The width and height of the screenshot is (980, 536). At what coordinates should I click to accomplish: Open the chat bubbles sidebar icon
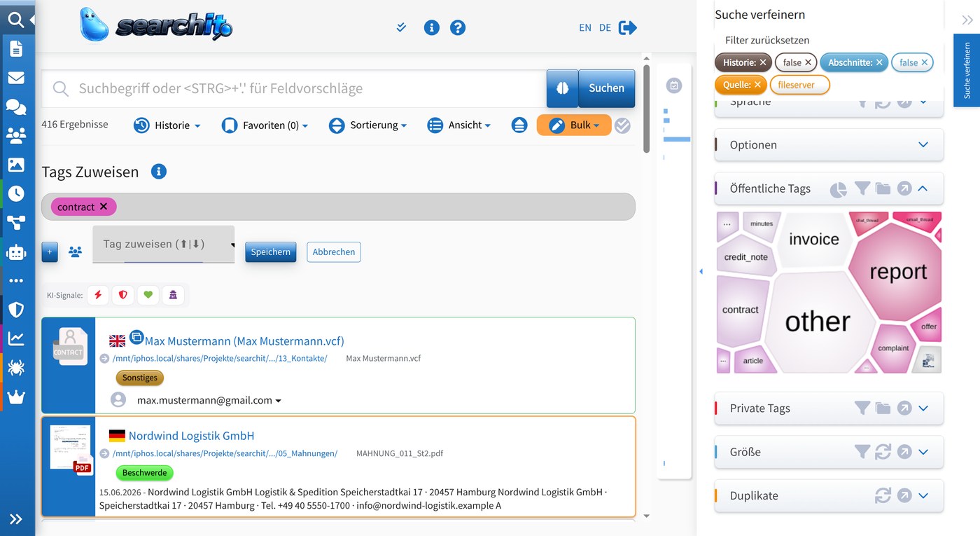(15, 106)
